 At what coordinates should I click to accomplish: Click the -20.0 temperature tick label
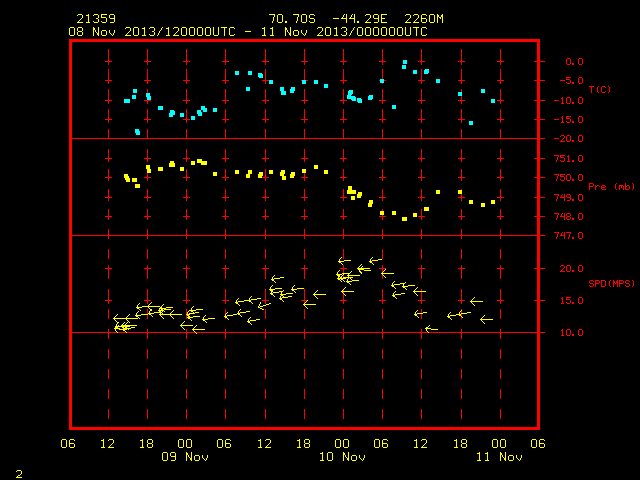coord(569,139)
